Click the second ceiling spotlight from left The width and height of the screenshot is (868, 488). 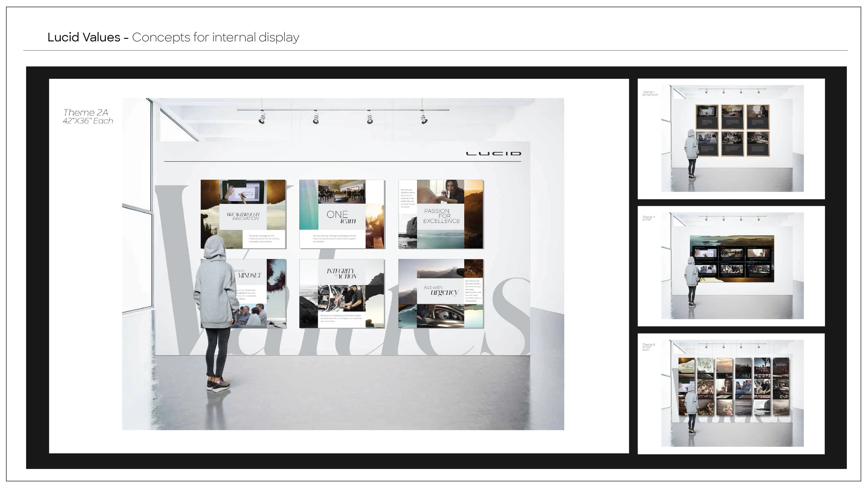[x=316, y=118]
